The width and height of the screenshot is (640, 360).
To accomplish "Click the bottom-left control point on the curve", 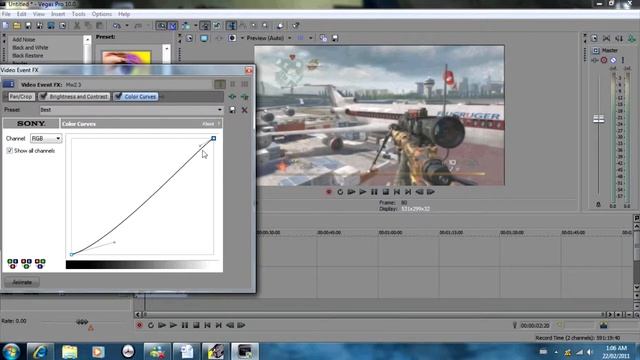I will pos(71,254).
